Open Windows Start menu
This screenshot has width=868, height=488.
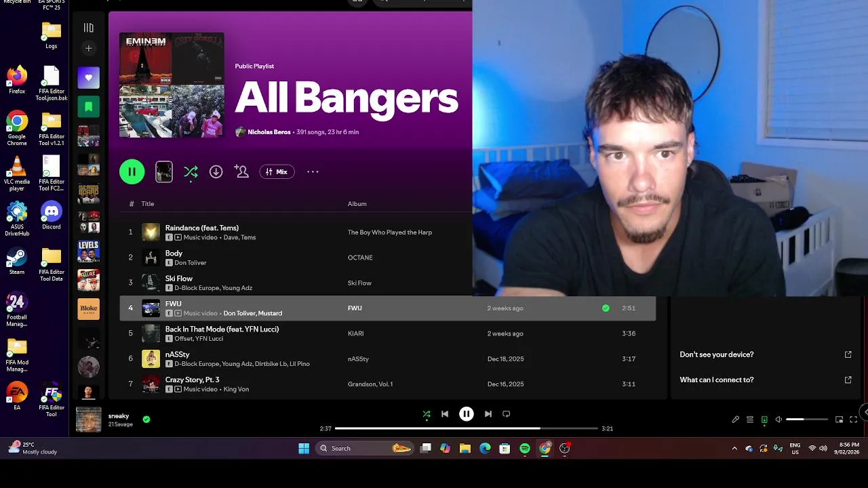click(x=304, y=448)
